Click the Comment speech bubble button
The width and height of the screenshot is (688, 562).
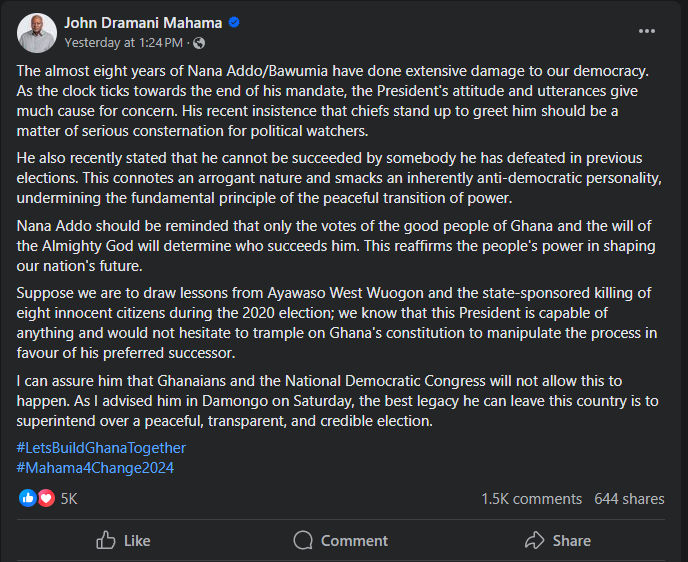pos(341,540)
